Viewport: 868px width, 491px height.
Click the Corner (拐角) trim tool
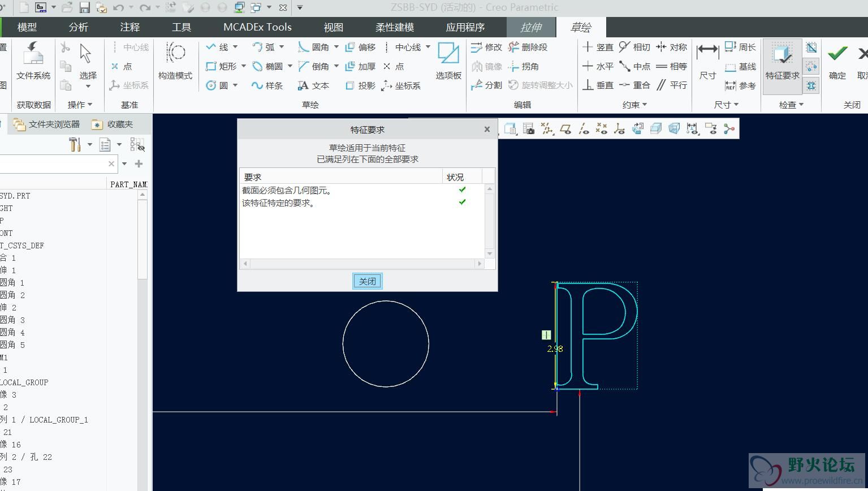click(523, 66)
